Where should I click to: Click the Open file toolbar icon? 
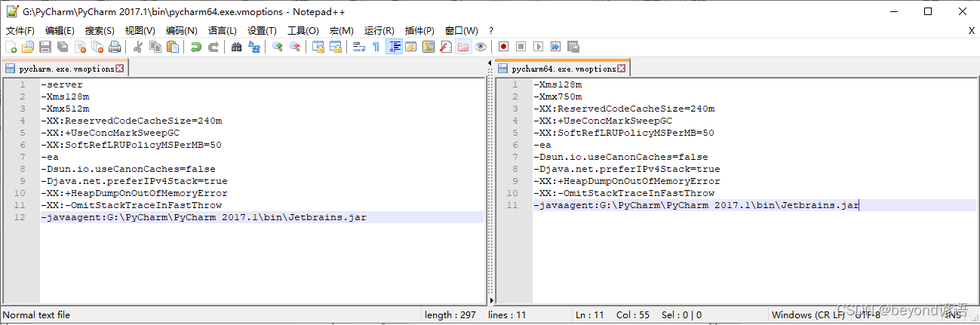[28, 47]
